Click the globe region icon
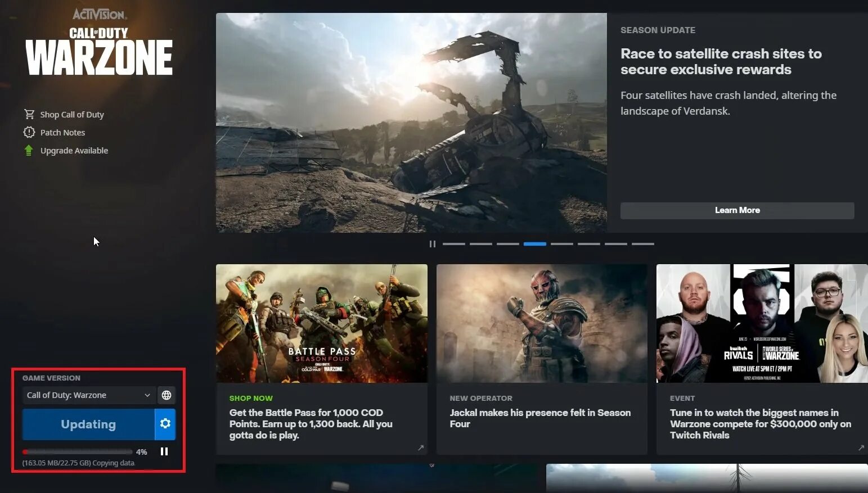 point(167,395)
